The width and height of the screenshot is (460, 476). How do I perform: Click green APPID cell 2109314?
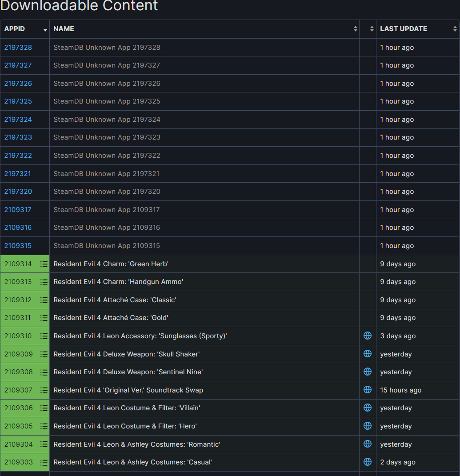pyautogui.click(x=25, y=264)
